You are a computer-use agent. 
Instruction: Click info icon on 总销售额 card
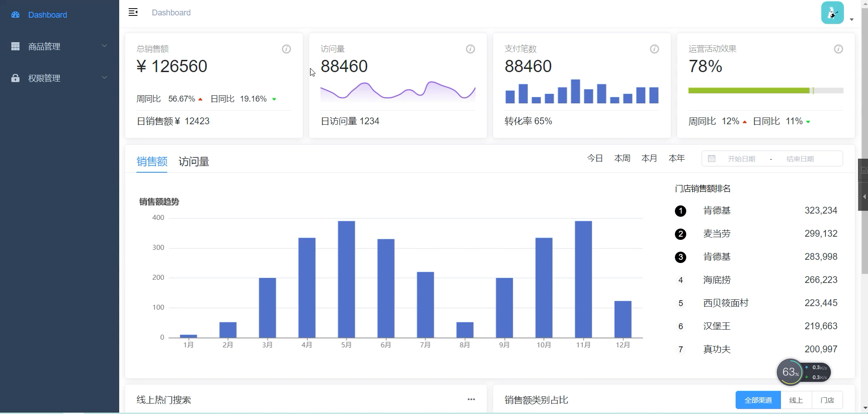click(286, 49)
